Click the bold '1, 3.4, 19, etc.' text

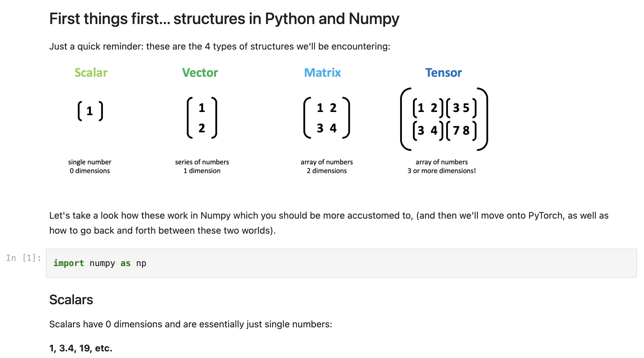point(81,348)
